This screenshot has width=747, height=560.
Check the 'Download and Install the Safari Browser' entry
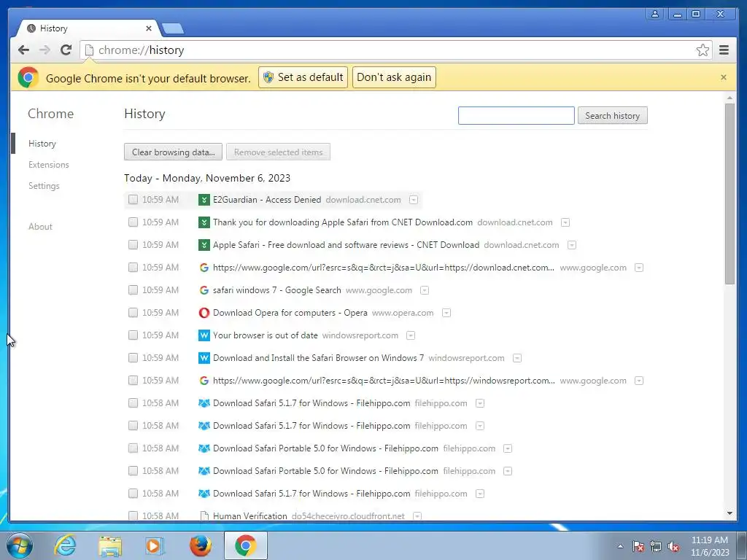tap(133, 357)
